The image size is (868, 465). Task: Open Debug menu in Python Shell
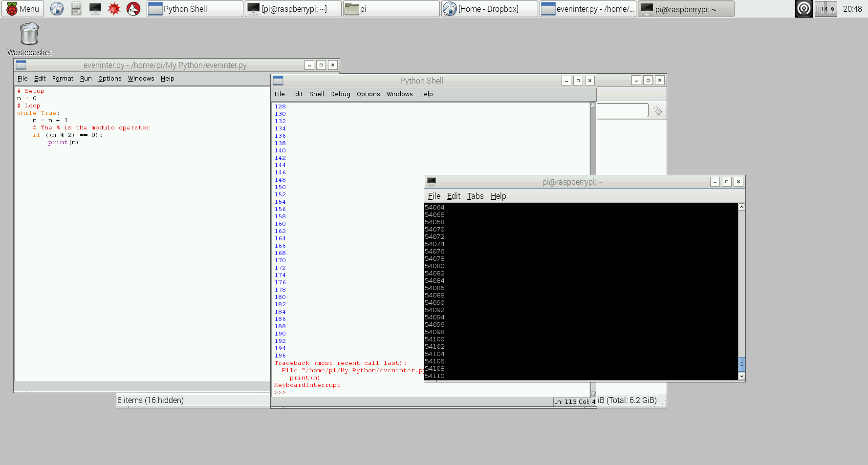click(x=340, y=94)
